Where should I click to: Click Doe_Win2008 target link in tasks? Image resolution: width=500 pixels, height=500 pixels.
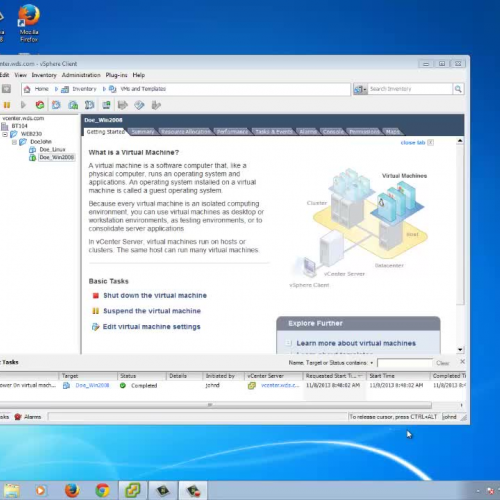[92, 386]
